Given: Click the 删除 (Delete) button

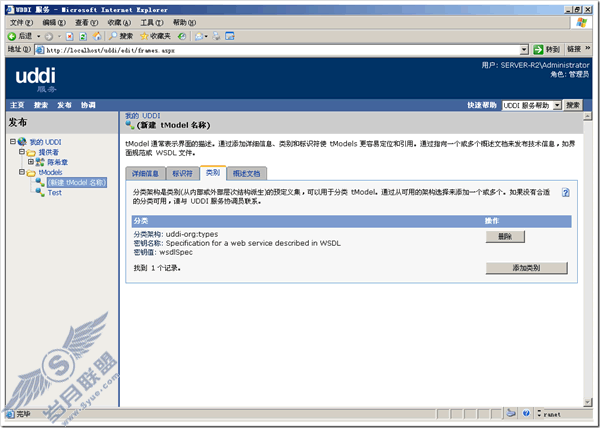Looking at the screenshot, I should (505, 237).
